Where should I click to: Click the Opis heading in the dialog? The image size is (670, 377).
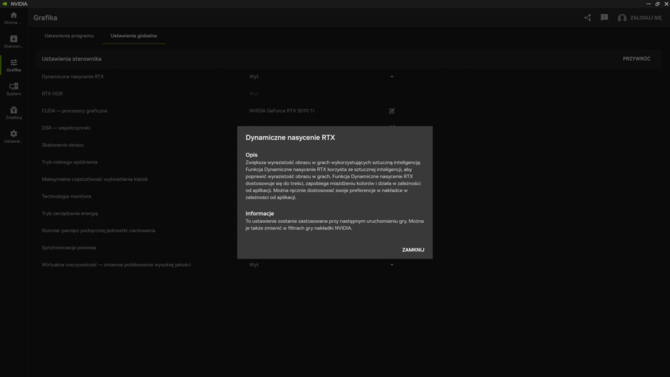[252, 155]
